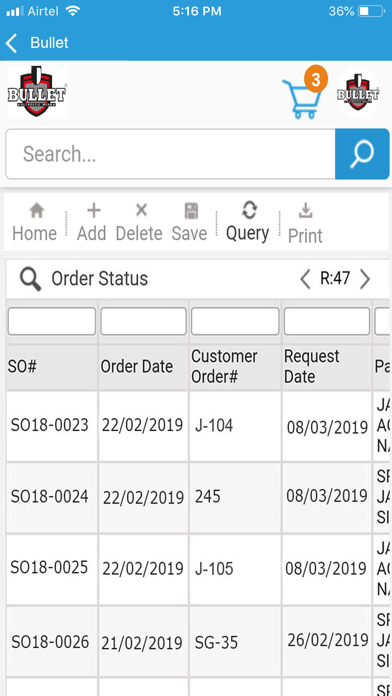Click request date of SO18-0024 row
392x696 pixels.
[327, 496]
